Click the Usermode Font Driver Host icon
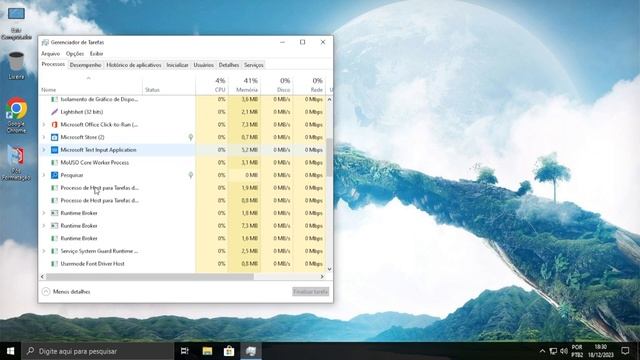The image size is (640, 360). pyautogui.click(x=54, y=264)
